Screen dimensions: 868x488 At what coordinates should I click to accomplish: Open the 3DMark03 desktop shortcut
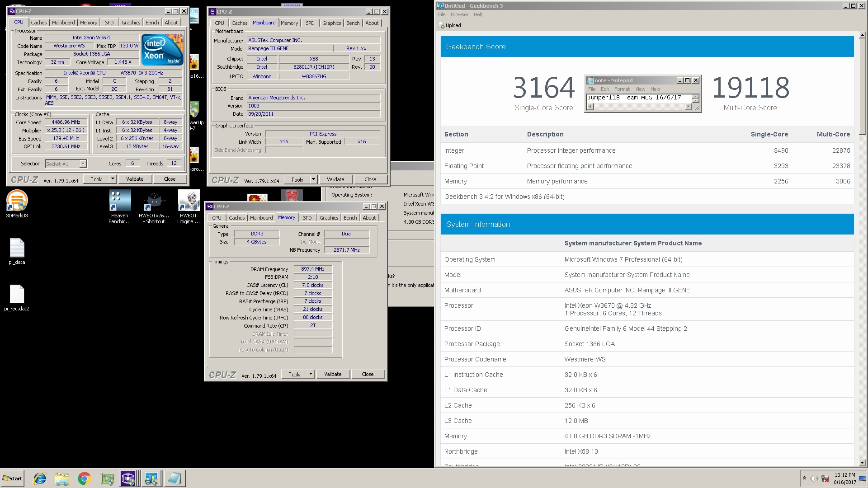[x=17, y=204]
